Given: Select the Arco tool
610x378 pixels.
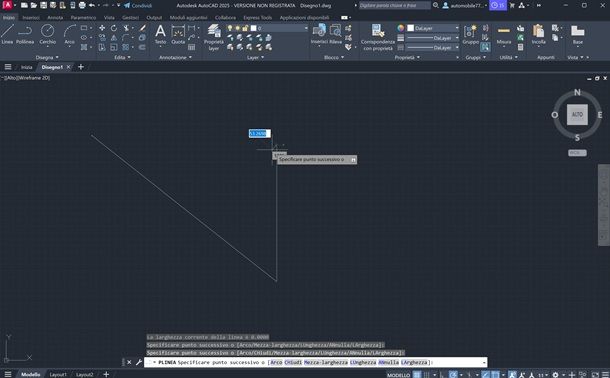Looking at the screenshot, I should click(x=70, y=34).
